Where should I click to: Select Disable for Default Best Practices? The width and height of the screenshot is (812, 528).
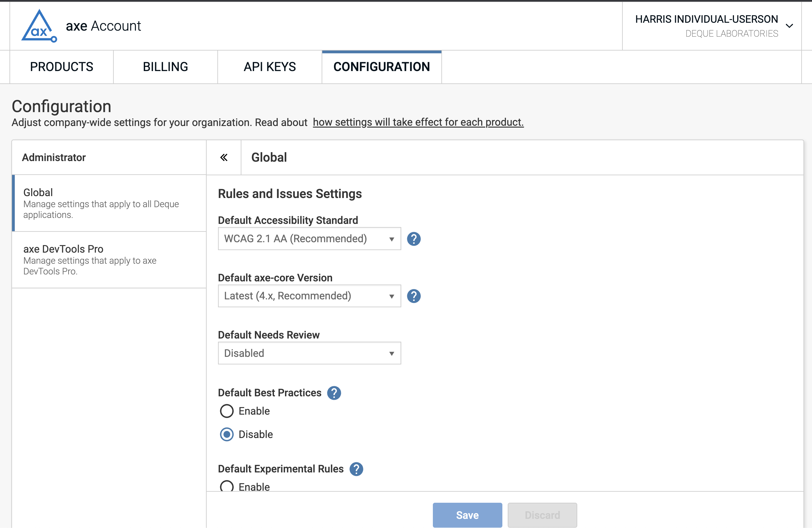point(227,434)
